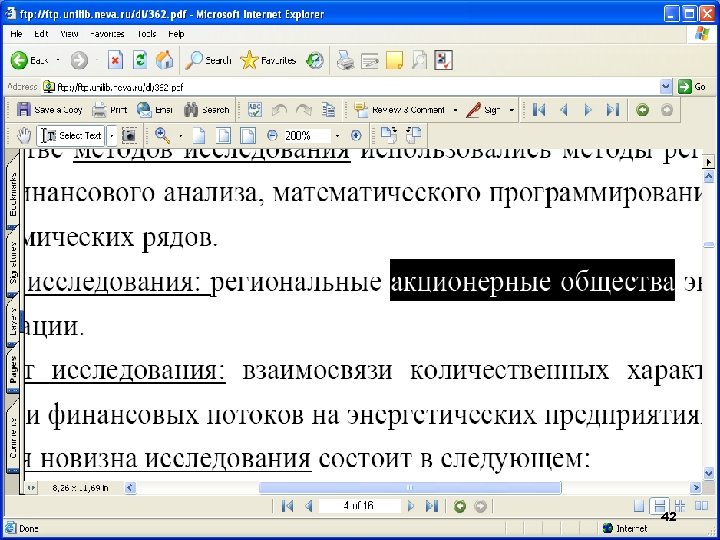Activate the Select Text tool

point(71,135)
